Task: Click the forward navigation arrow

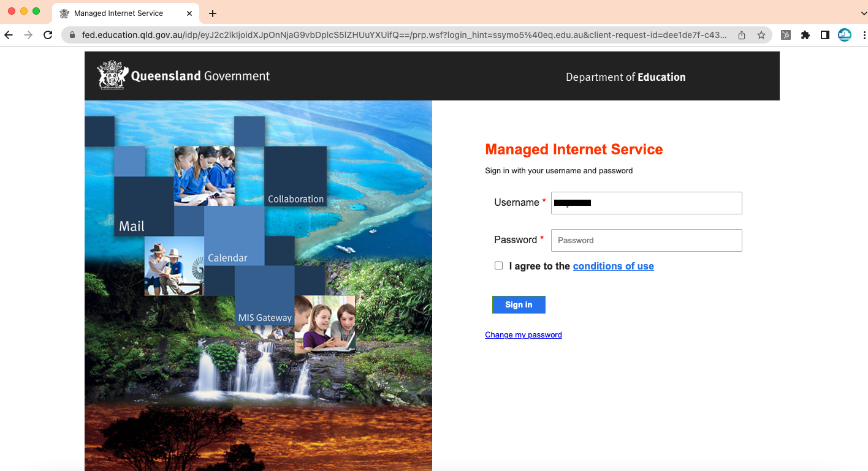Action: (28, 35)
